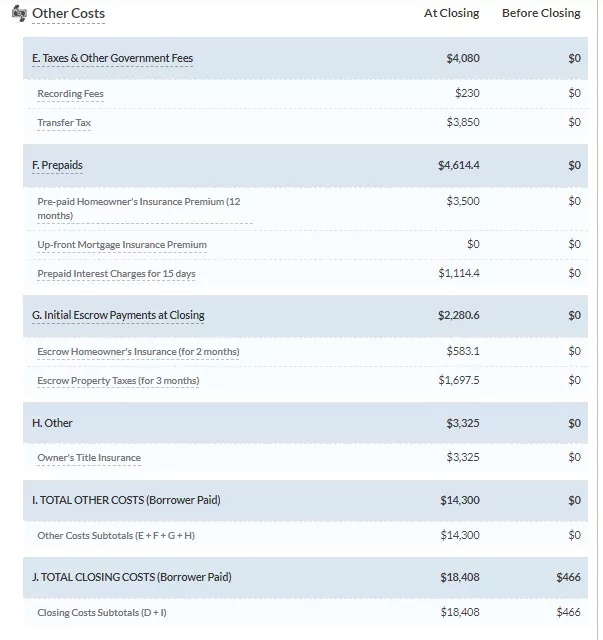Click Escrow Homeowner's Insurance (for 2 months)

tap(138, 352)
